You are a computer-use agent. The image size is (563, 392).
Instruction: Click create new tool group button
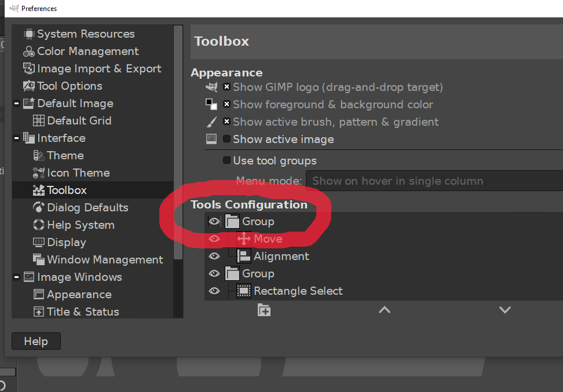[x=264, y=310]
